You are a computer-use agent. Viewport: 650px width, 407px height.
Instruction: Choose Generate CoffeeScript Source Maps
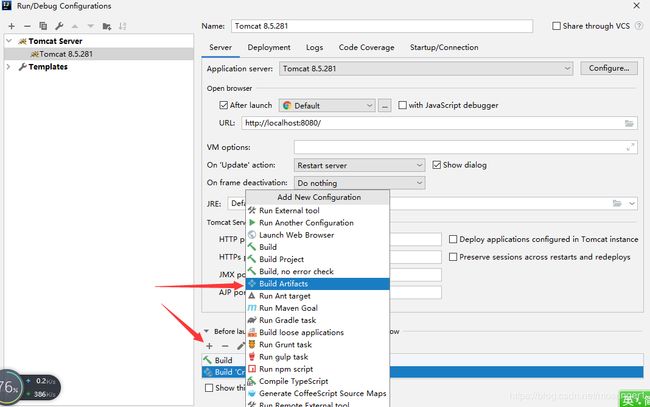[318, 393]
